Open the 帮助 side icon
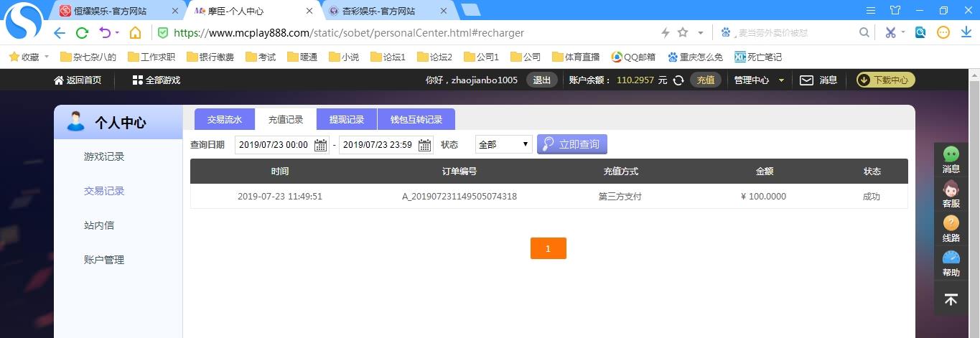Screen dimensions: 980x338 pyautogui.click(x=951, y=263)
